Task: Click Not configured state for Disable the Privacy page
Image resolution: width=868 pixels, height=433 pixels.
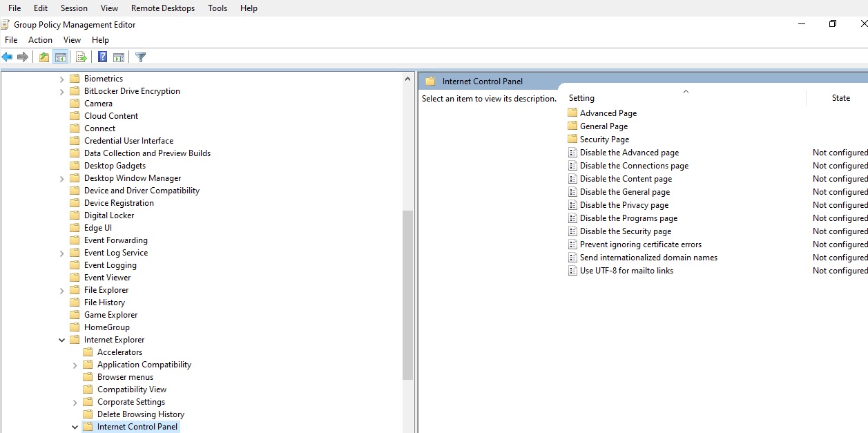Action: pyautogui.click(x=840, y=205)
